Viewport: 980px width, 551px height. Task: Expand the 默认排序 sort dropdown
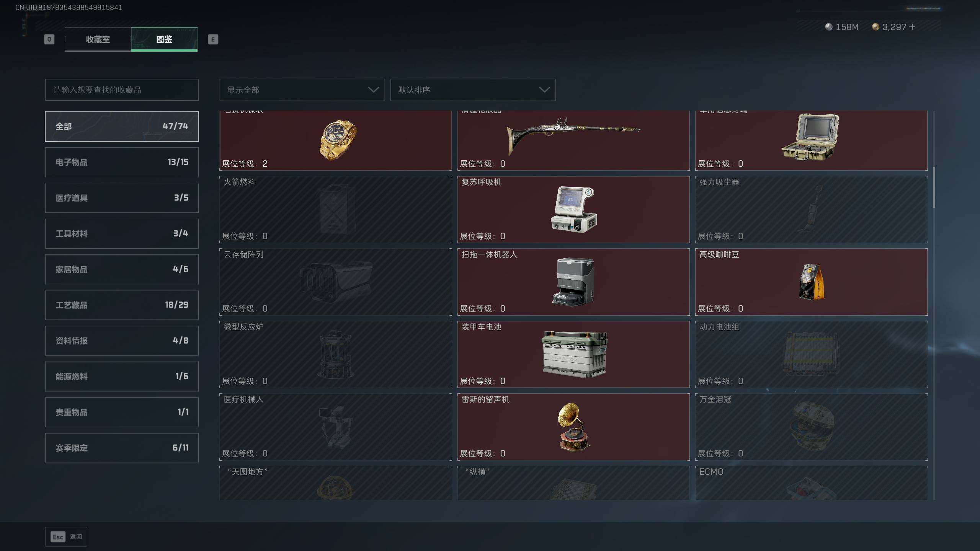tap(473, 90)
